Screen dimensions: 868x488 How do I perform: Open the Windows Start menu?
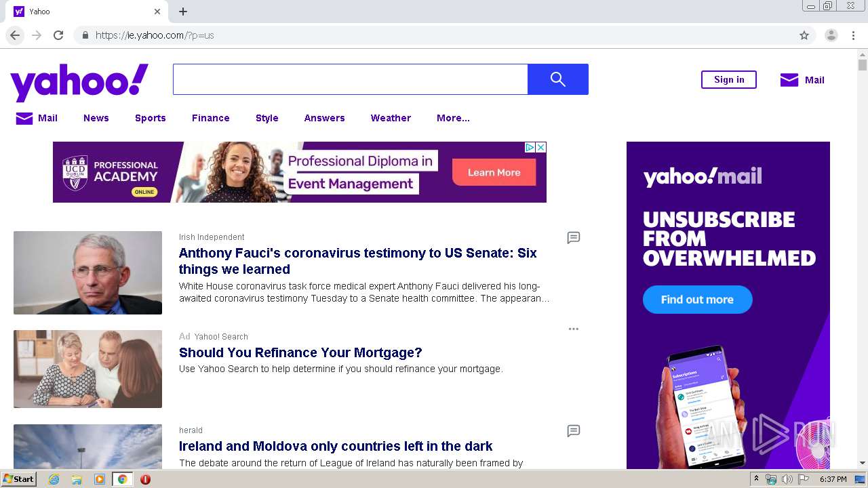coord(18,479)
